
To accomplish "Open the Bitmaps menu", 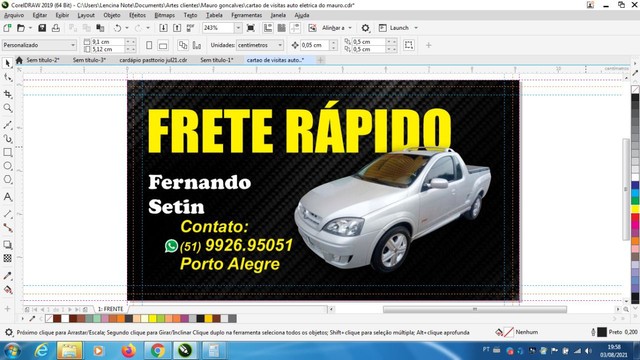I will point(164,15).
